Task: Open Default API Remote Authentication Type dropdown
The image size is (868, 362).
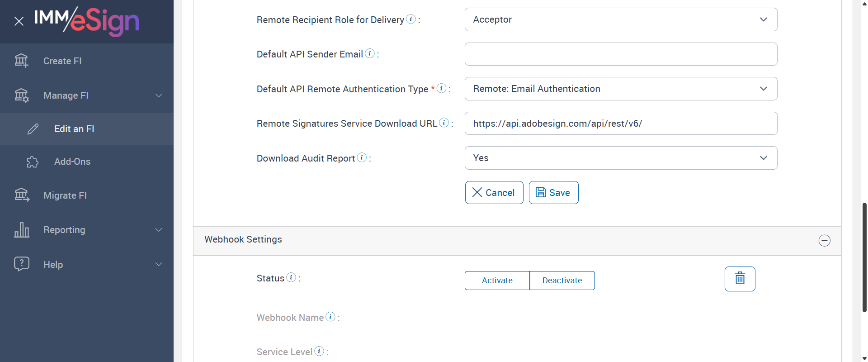Action: click(x=621, y=89)
